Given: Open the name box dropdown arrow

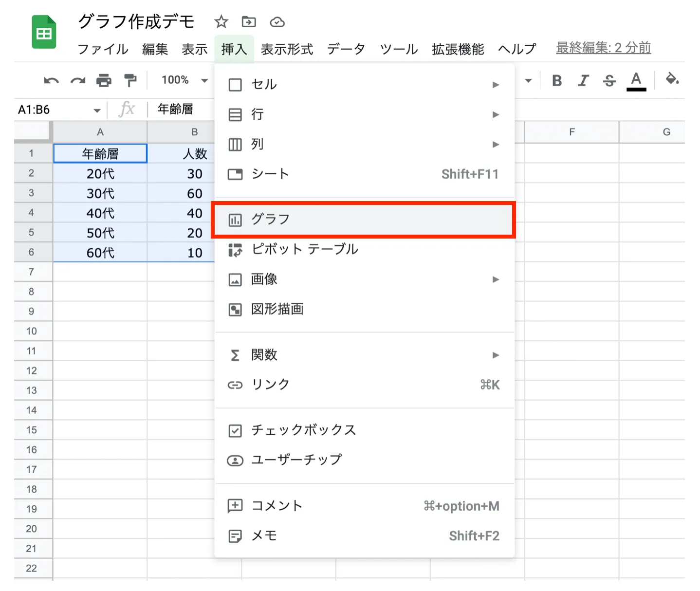Looking at the screenshot, I should [97, 111].
